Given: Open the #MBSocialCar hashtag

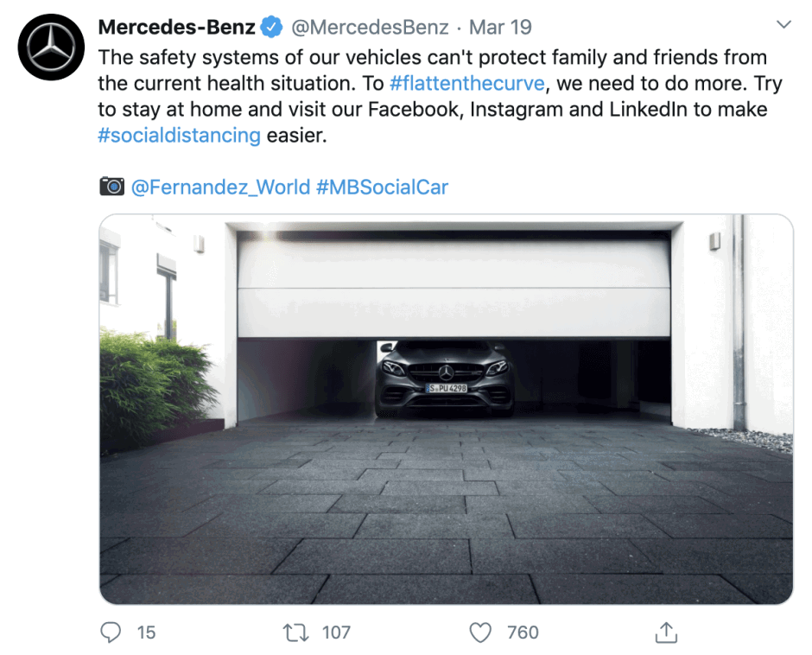Looking at the screenshot, I should coord(382,187).
